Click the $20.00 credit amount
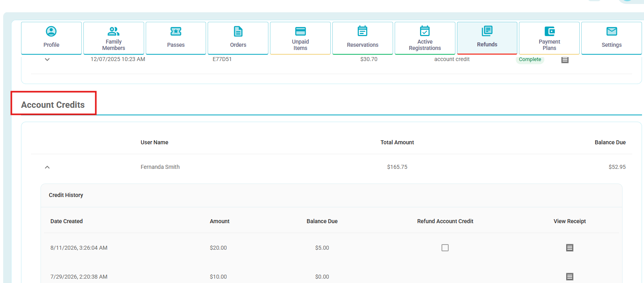The width and height of the screenshot is (644, 283). coord(218,248)
